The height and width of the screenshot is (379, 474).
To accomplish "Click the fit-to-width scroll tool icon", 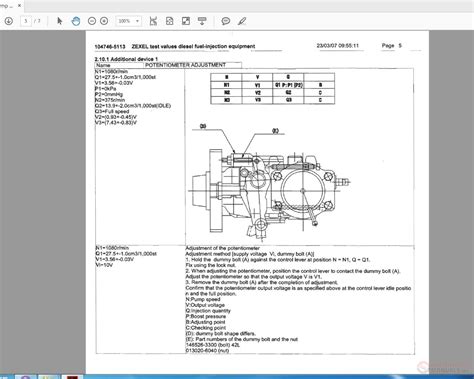I will [153, 21].
